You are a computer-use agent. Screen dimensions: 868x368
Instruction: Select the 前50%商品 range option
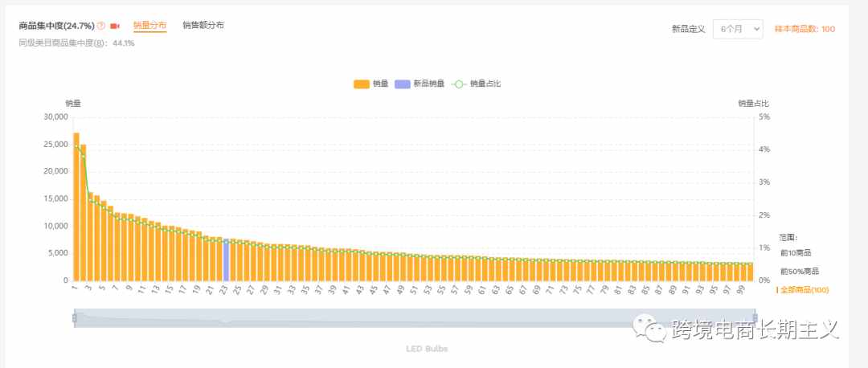[800, 272]
